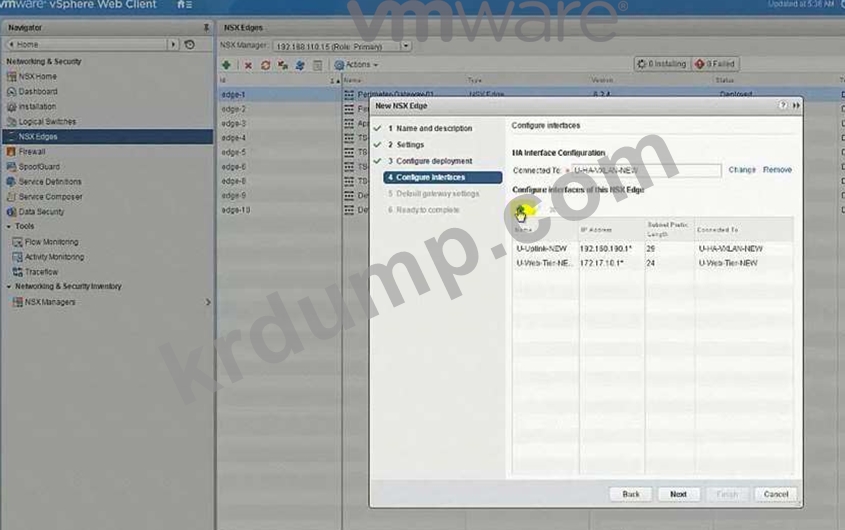
Task: Click the delete interface x icon
Action: click(553, 210)
